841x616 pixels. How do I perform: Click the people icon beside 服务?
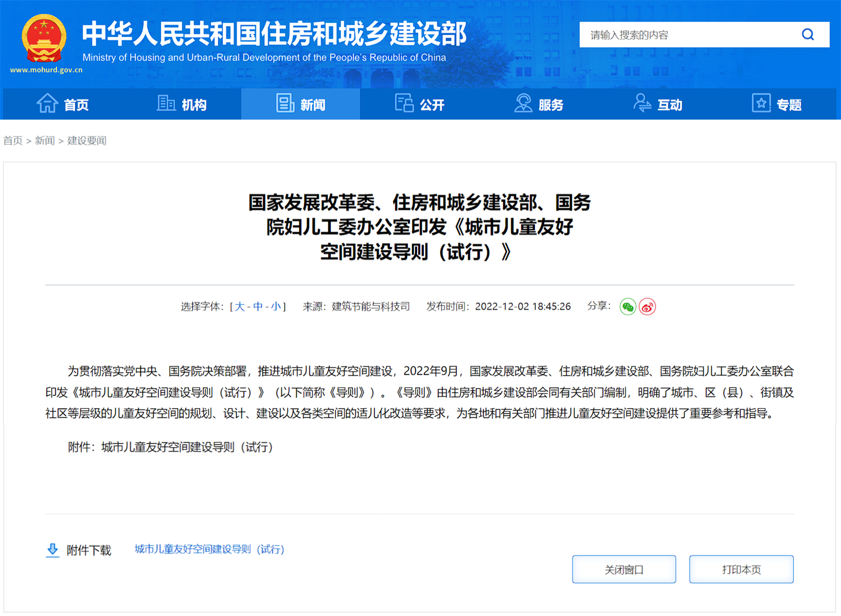523,103
